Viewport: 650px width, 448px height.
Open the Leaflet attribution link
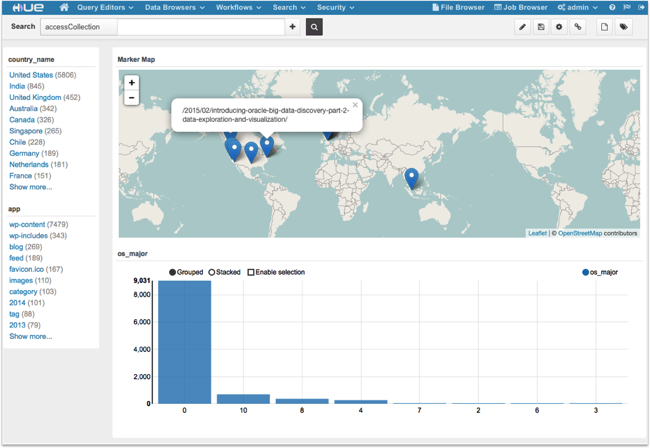537,233
